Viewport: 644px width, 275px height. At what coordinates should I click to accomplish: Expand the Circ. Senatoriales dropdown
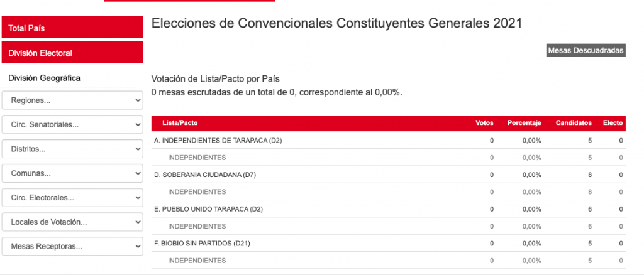tap(72, 125)
